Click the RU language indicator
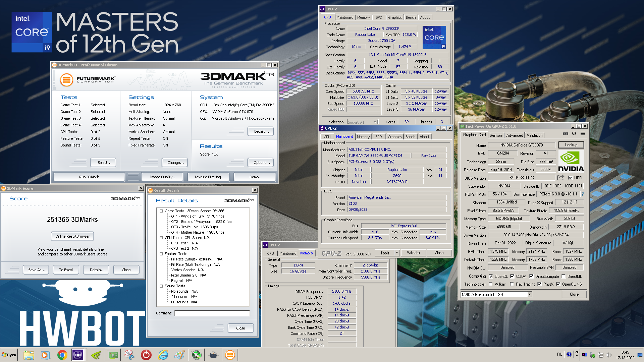This screenshot has width=644, height=362. tap(559, 354)
